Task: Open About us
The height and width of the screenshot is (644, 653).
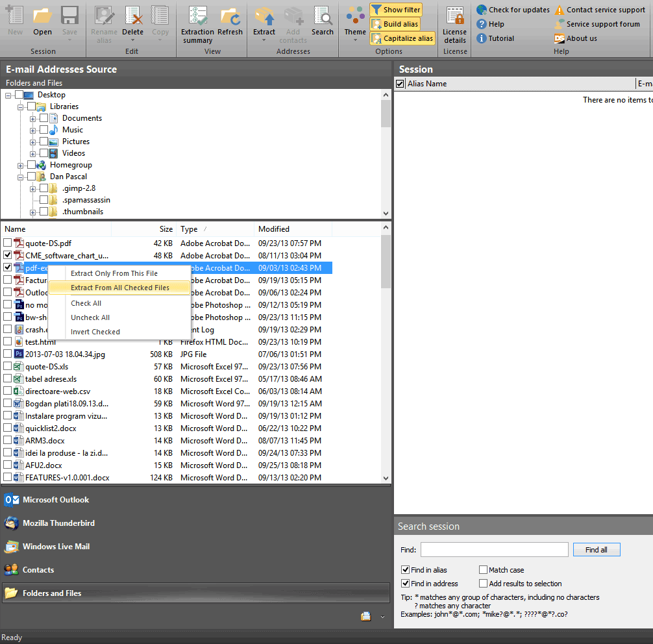Action: tap(576, 38)
